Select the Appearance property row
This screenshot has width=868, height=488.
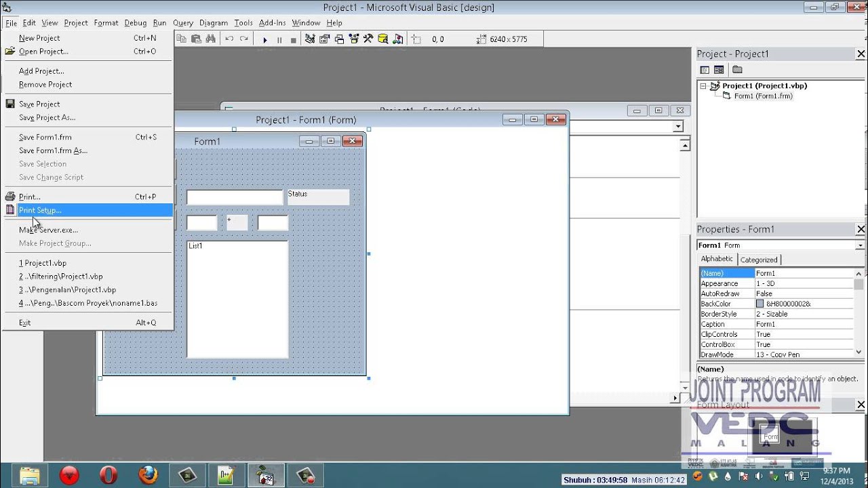coord(776,283)
